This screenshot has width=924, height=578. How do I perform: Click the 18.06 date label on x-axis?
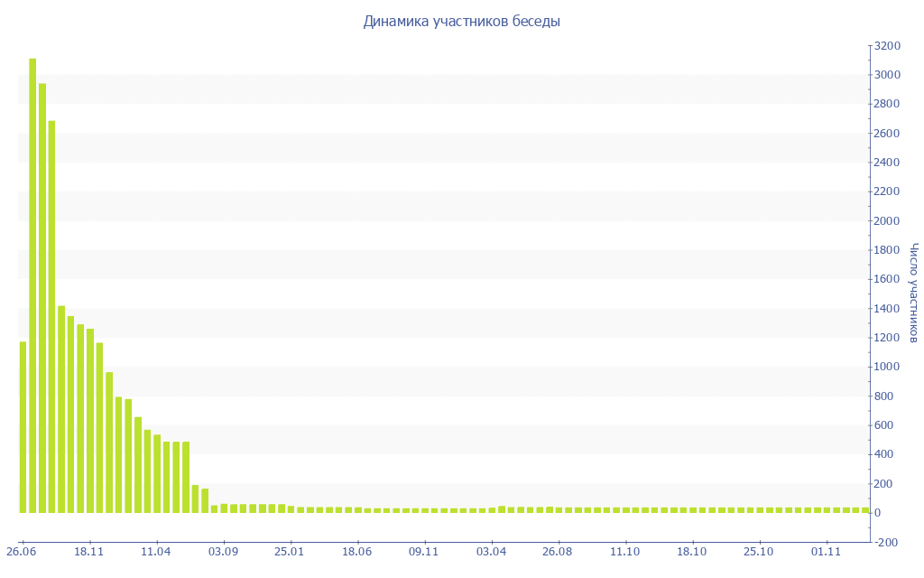pos(357,551)
